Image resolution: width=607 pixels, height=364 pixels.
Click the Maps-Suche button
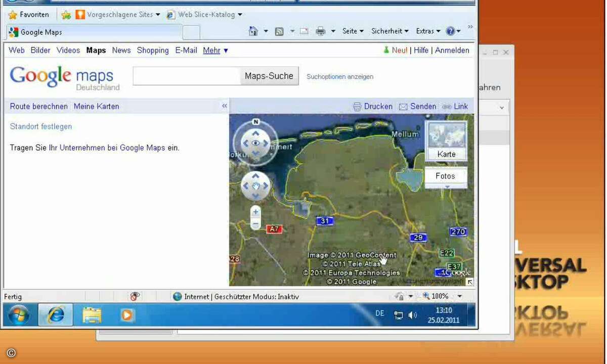click(269, 76)
